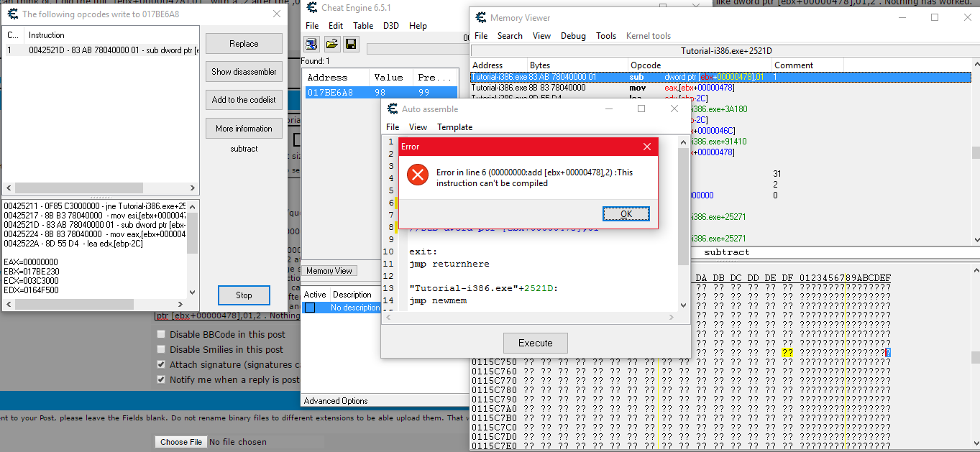
Task: Uncheck Notify me when a reply is posted
Action: pos(161,379)
